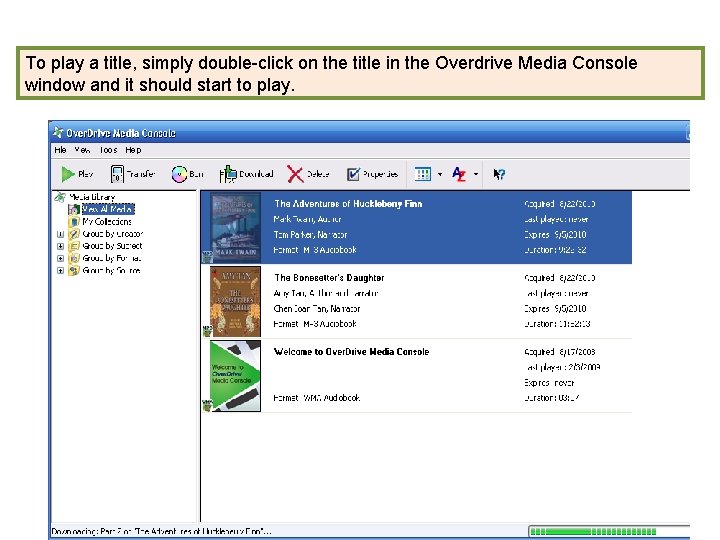Click the Download toolbar icon
Image resolution: width=720 pixels, height=540 pixels.
click(x=228, y=174)
